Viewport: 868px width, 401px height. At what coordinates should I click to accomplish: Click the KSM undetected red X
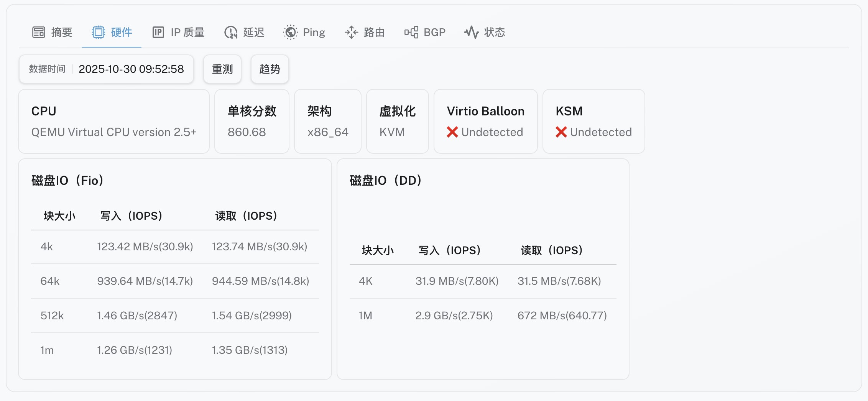tap(561, 132)
